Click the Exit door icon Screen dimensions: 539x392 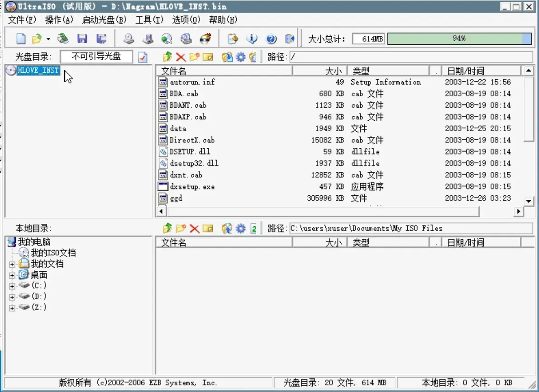290,38
